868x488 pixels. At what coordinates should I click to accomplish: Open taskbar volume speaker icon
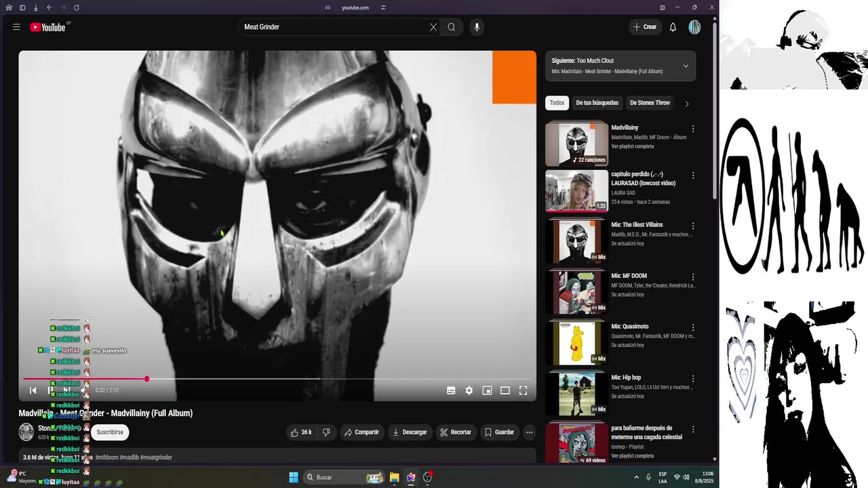coord(686,477)
